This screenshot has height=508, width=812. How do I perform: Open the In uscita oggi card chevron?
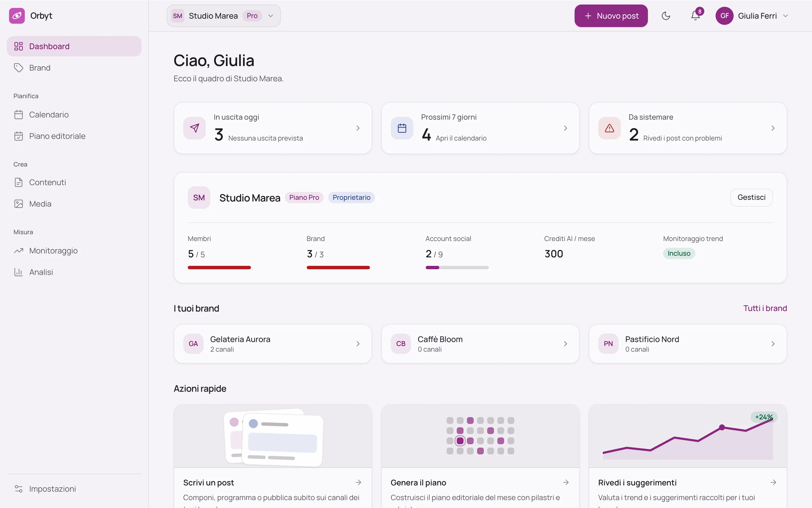coord(358,128)
